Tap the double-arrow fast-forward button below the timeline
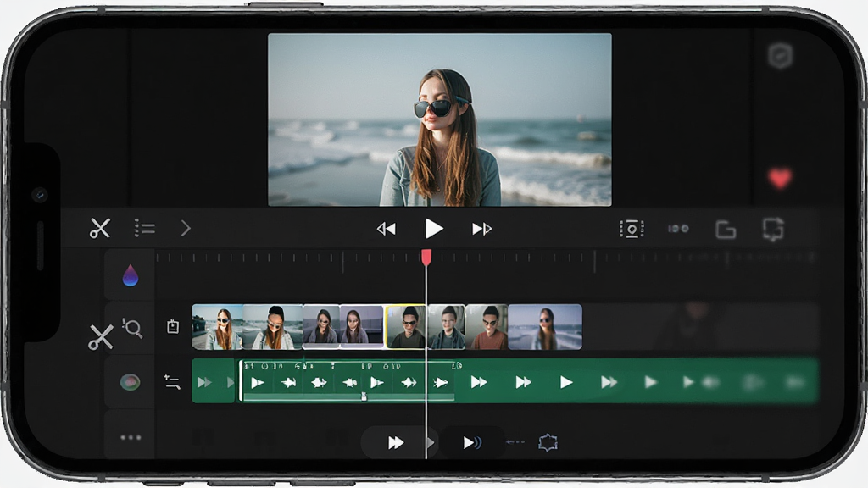 pos(395,442)
